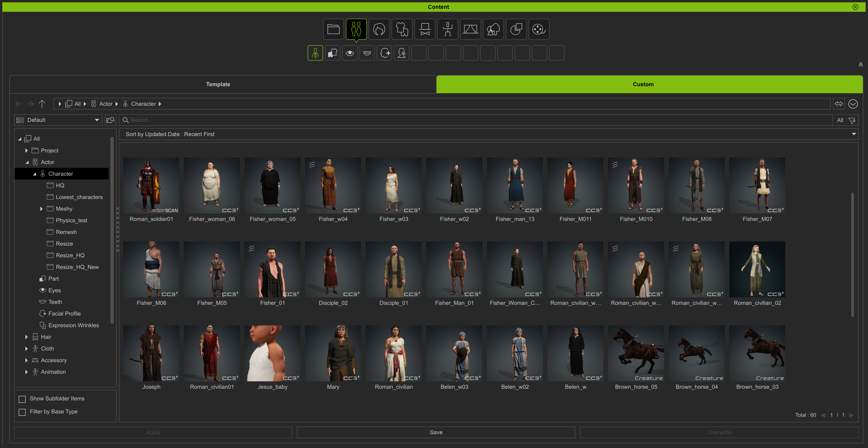Collapse the Actor tree node
Image resolution: width=868 pixels, height=448 pixels.
pyautogui.click(x=27, y=162)
